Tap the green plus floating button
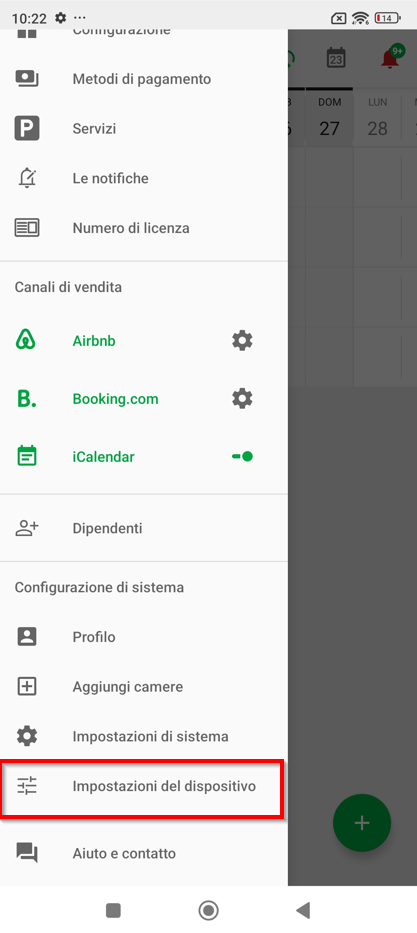Viewport: 417px width, 933px height. coord(362,823)
